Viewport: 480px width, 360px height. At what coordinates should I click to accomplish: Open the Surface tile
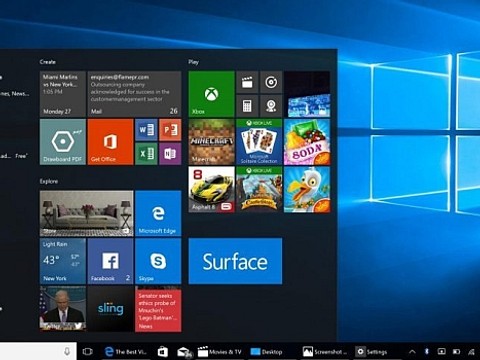(x=235, y=261)
